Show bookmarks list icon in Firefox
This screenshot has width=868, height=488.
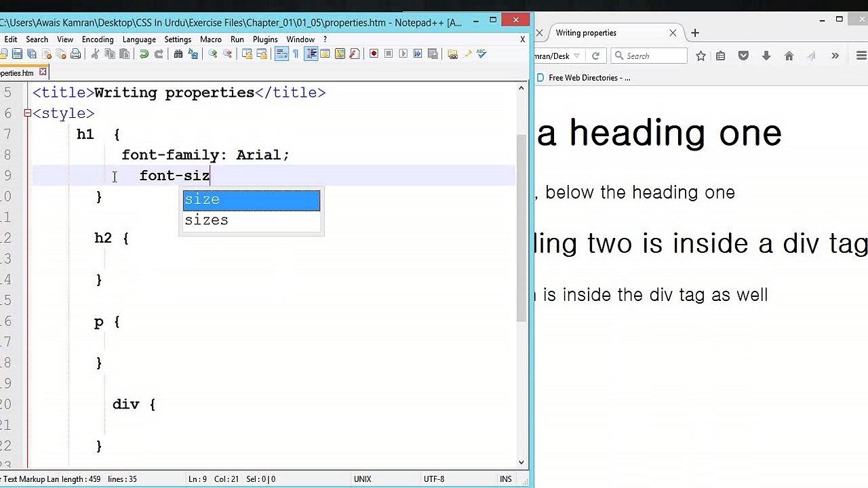point(720,56)
